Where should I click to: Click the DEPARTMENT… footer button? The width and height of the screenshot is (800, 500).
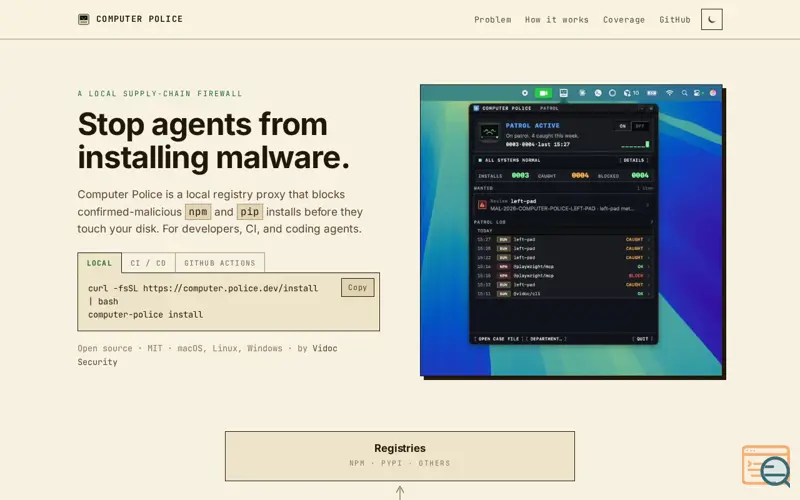coord(545,339)
